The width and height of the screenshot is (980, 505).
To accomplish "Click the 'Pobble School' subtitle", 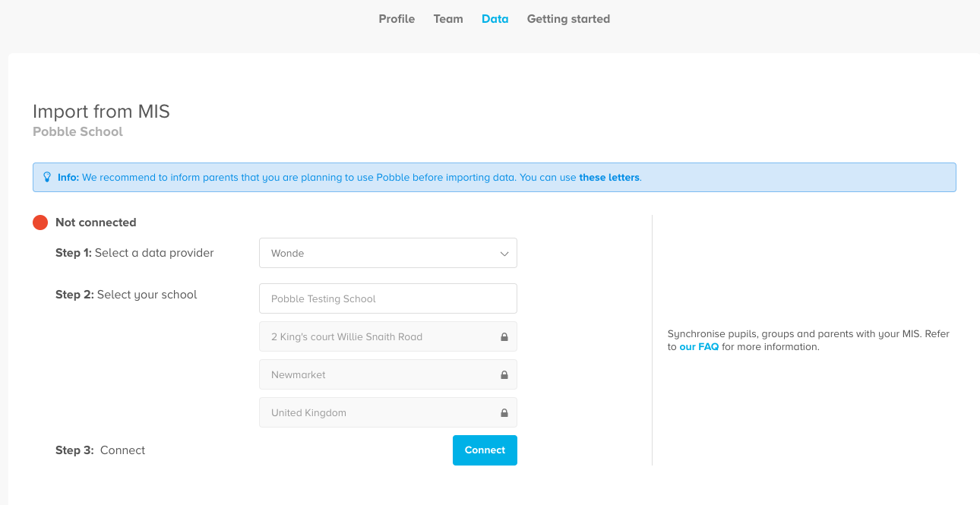I will 77,131.
